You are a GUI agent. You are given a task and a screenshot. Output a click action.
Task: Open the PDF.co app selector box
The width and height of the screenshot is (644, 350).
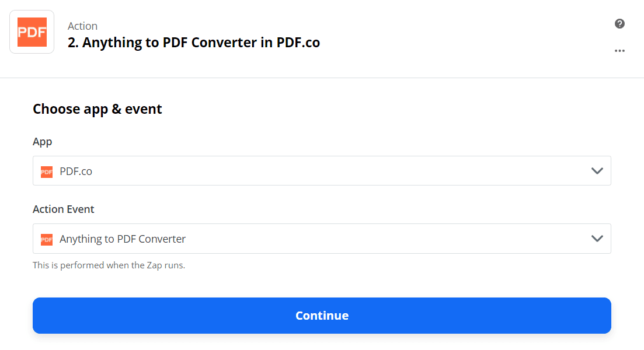321,171
